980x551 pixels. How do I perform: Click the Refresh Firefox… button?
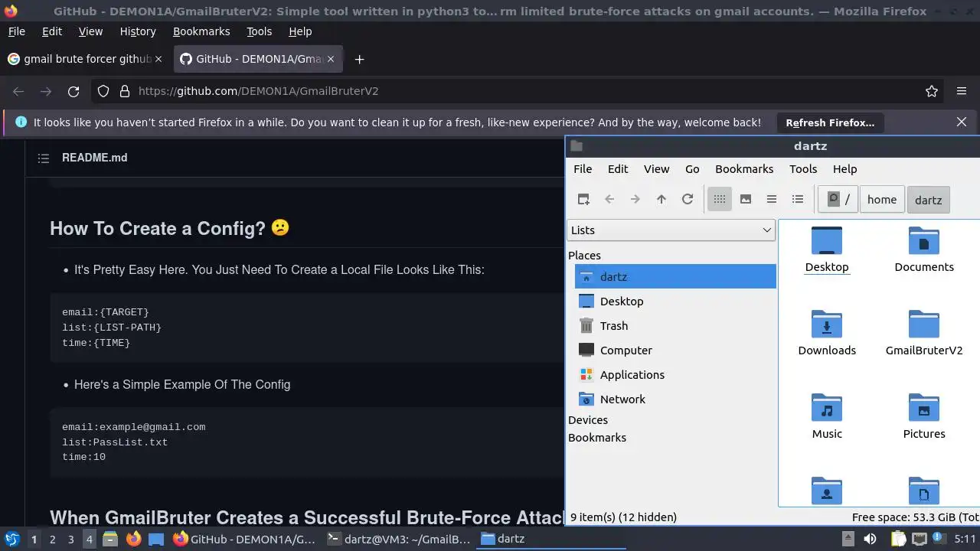830,122
